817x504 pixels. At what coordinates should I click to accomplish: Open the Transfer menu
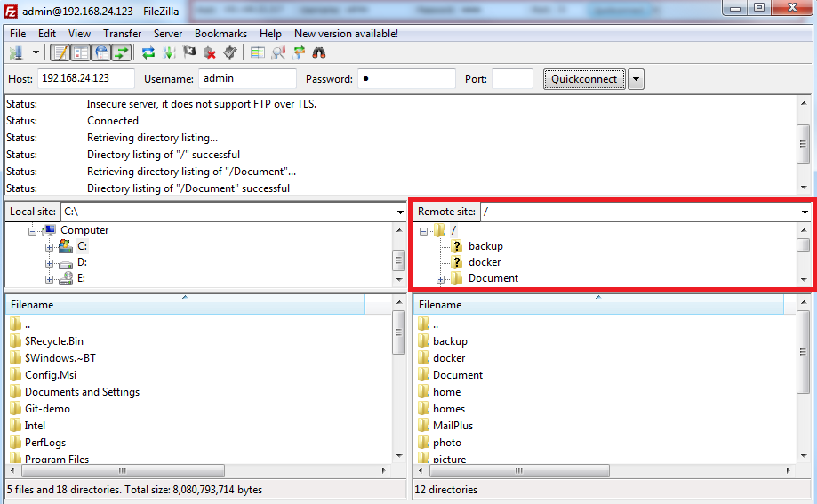tap(122, 34)
